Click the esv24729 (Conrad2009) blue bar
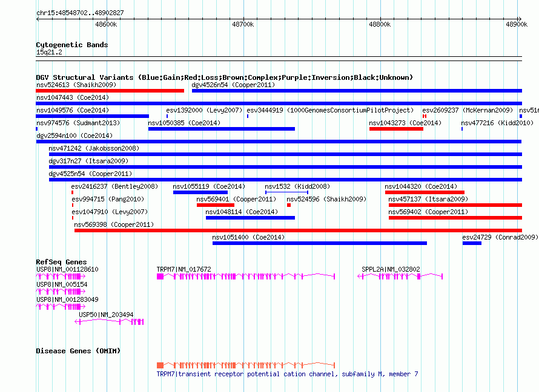539x392 pixels. [x=472, y=243]
